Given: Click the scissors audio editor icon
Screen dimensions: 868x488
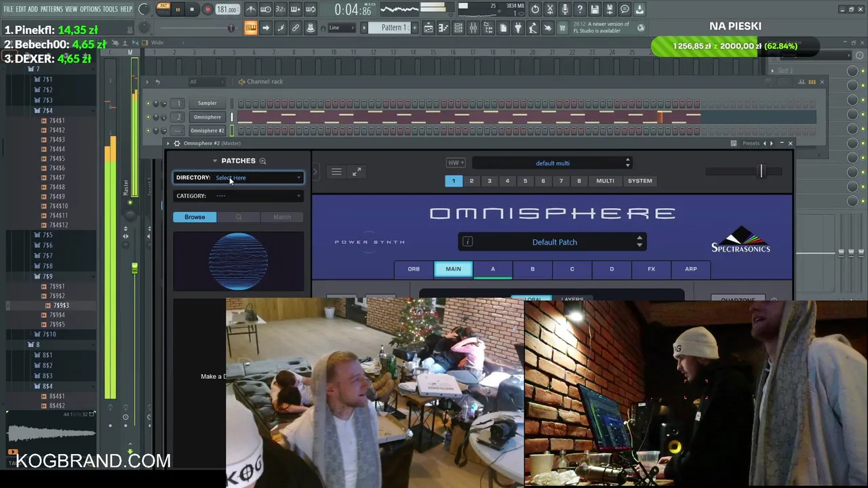Looking at the screenshot, I should pos(550,9).
